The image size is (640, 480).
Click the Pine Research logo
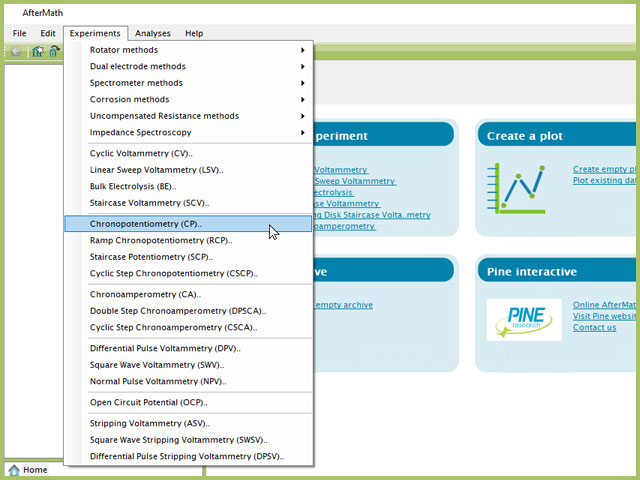tap(524, 320)
